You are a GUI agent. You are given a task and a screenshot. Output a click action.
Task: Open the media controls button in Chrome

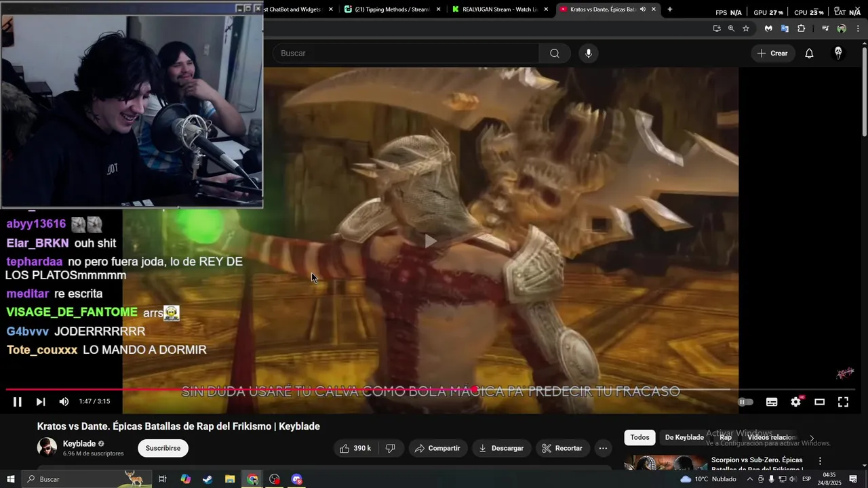pyautogui.click(x=825, y=28)
